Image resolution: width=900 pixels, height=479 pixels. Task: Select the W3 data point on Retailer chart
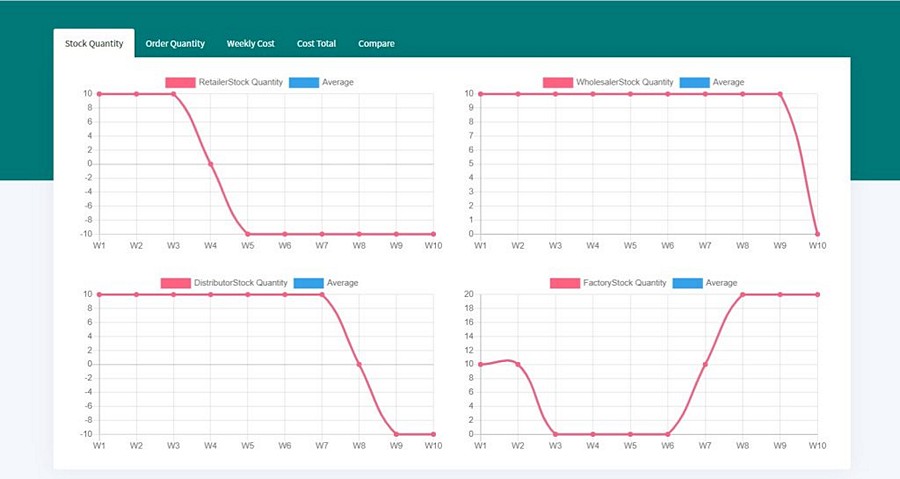[173, 94]
